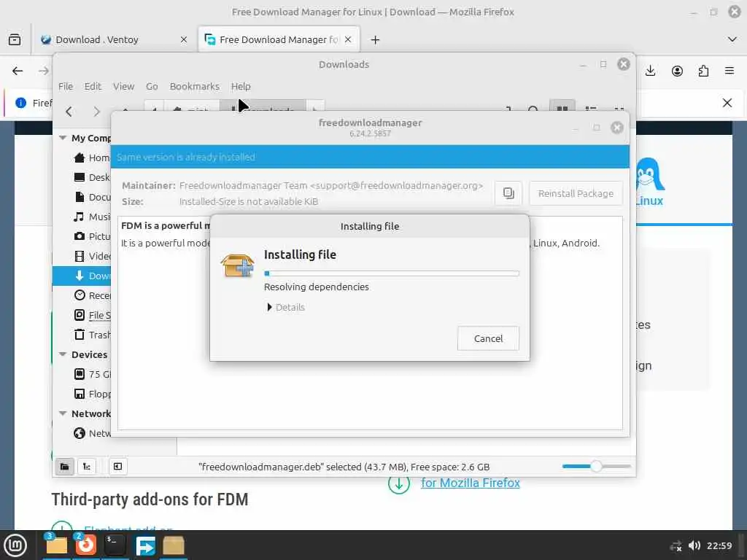Screen dimensions: 747x560
Task: Open Firefox extensions icon
Action: (703, 71)
